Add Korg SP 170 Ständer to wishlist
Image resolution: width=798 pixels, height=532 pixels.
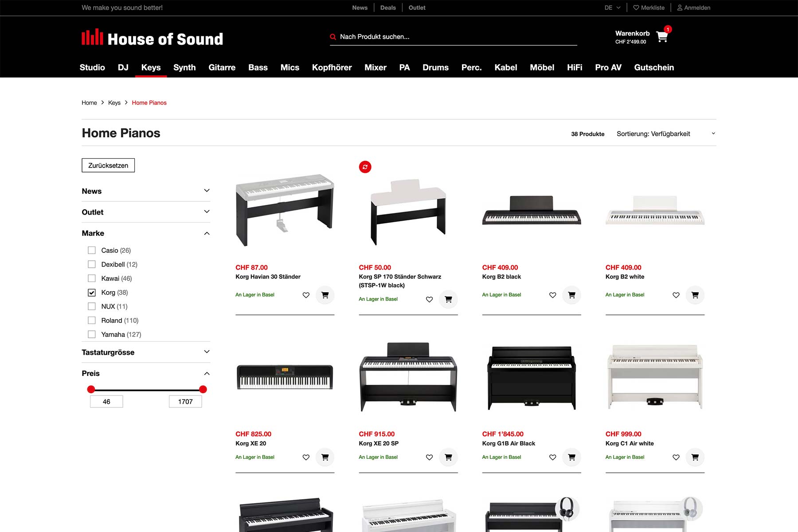click(x=429, y=300)
